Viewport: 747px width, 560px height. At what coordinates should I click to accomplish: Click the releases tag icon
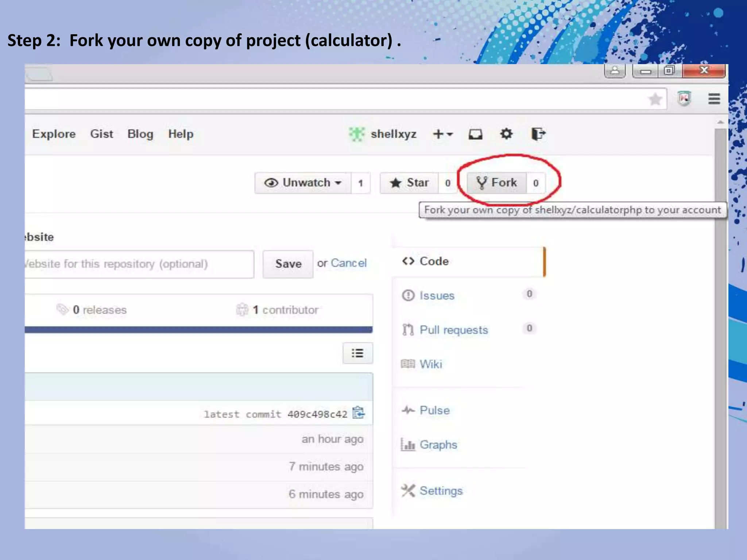[x=62, y=310]
